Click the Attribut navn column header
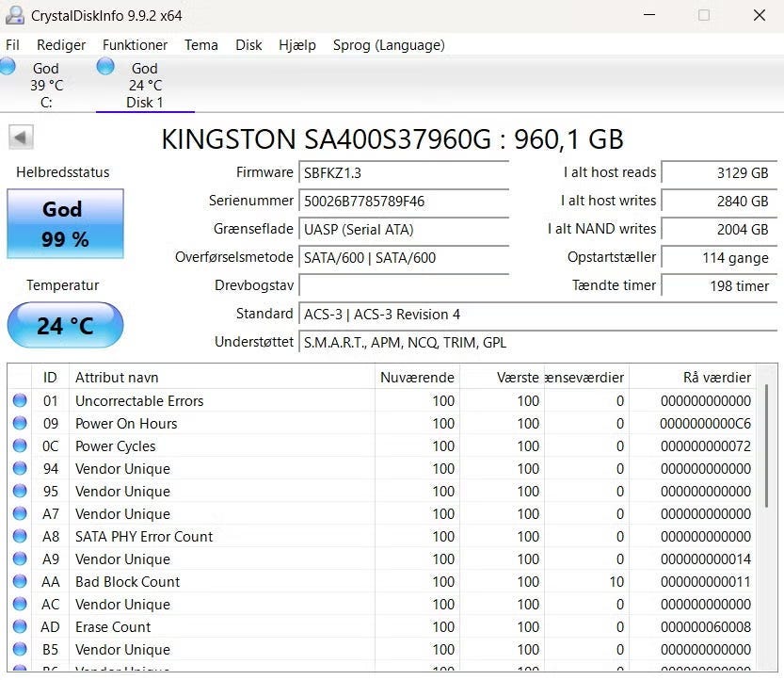The image size is (784, 680). [x=222, y=378]
